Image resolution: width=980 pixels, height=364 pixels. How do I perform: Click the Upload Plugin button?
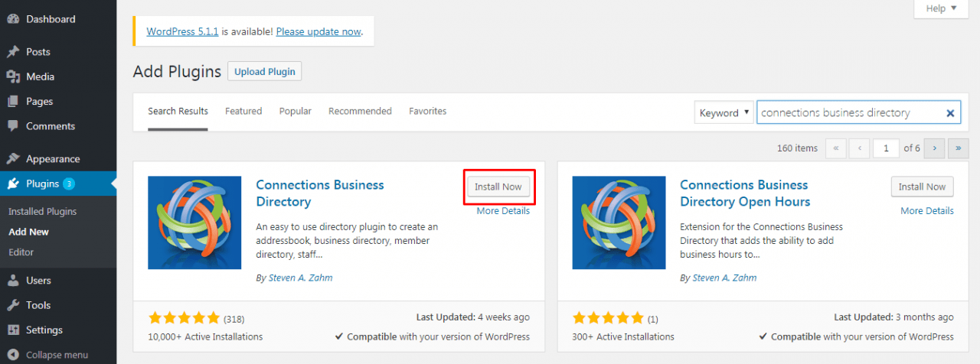(x=265, y=72)
